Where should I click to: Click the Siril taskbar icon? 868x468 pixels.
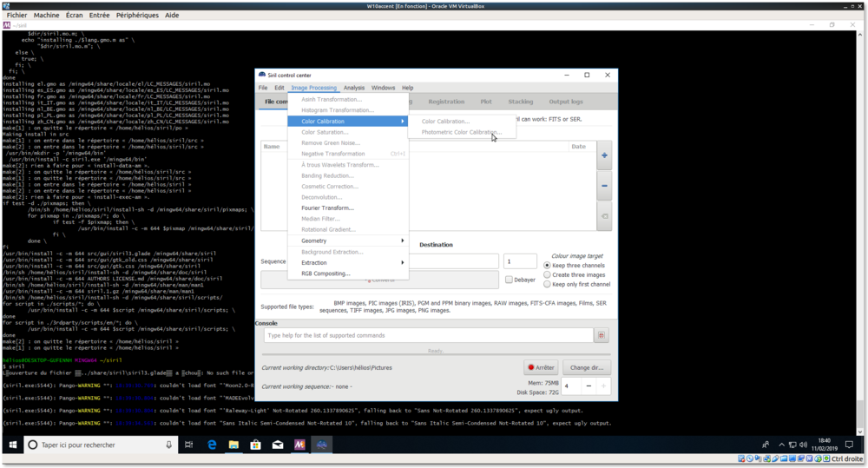tap(322, 445)
